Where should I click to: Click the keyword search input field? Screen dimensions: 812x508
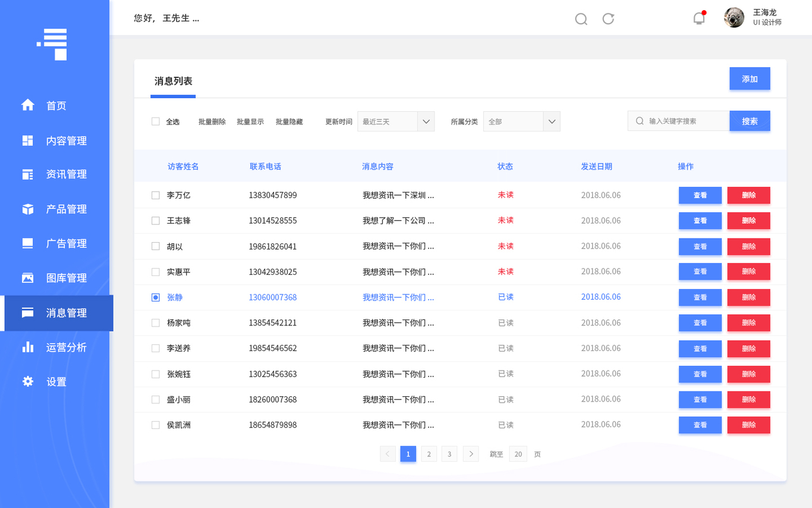point(679,121)
